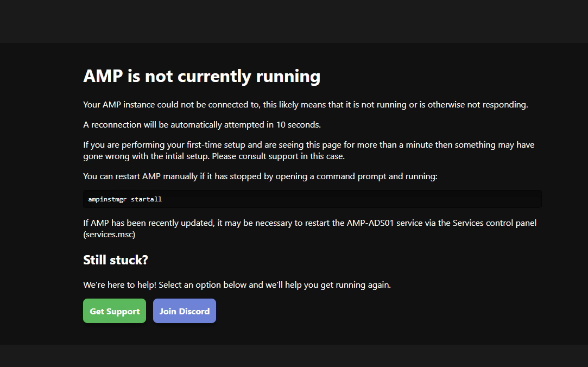Click the dark header bar at the top
588x367 pixels.
coord(294,21)
